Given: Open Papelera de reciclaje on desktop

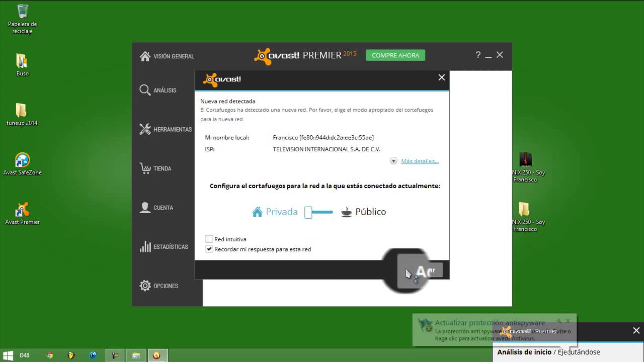Looking at the screenshot, I should click(x=23, y=19).
